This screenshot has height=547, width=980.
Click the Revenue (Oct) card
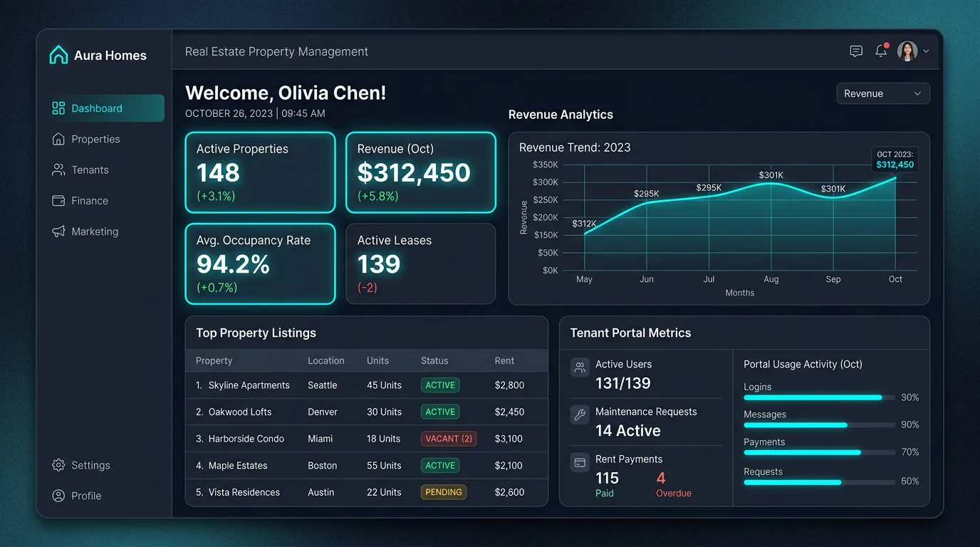[x=421, y=172]
